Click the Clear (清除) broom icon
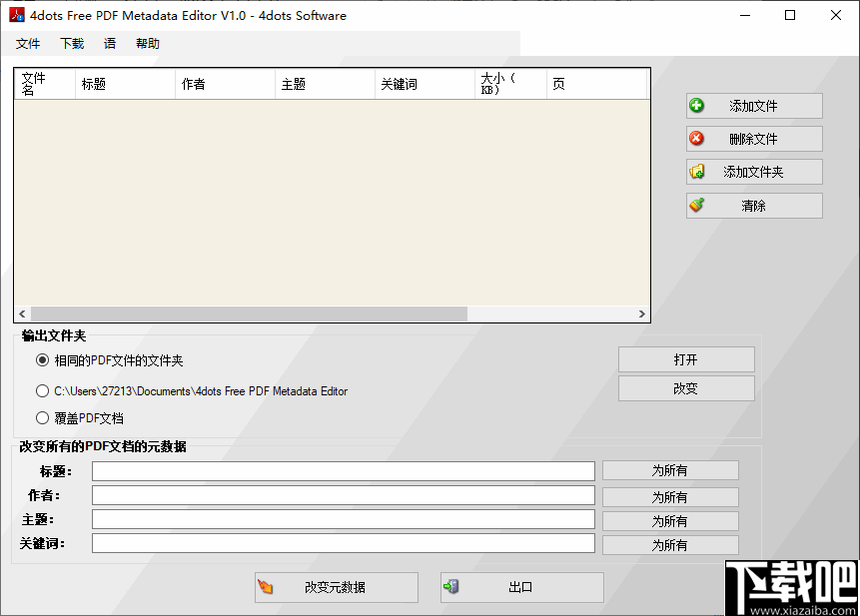 click(696, 205)
